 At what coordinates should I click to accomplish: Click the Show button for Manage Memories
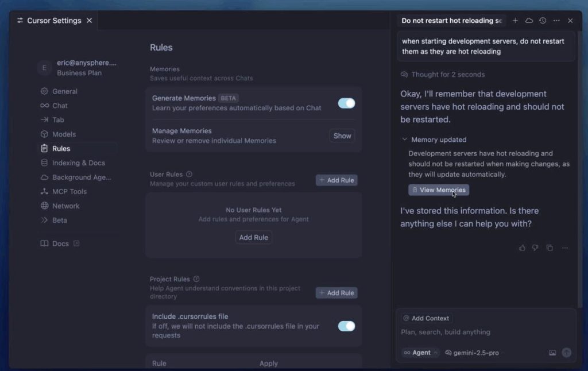[x=342, y=136]
